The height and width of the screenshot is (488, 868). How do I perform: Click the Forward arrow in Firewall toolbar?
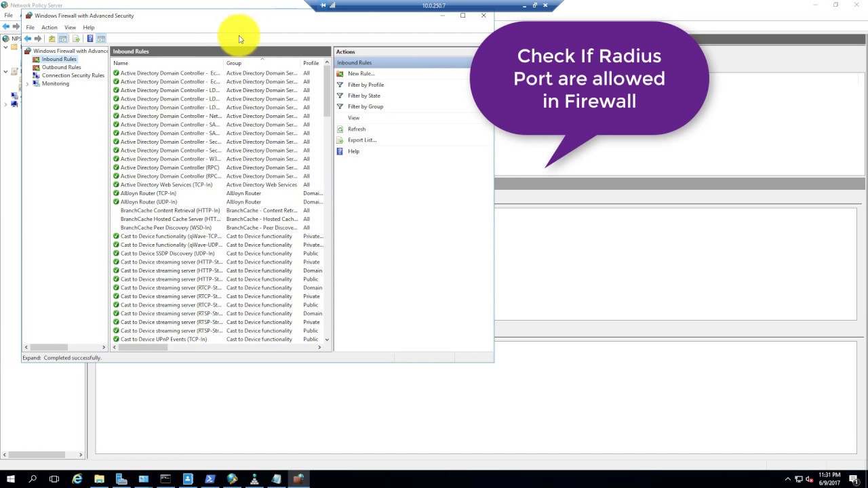[x=38, y=39]
